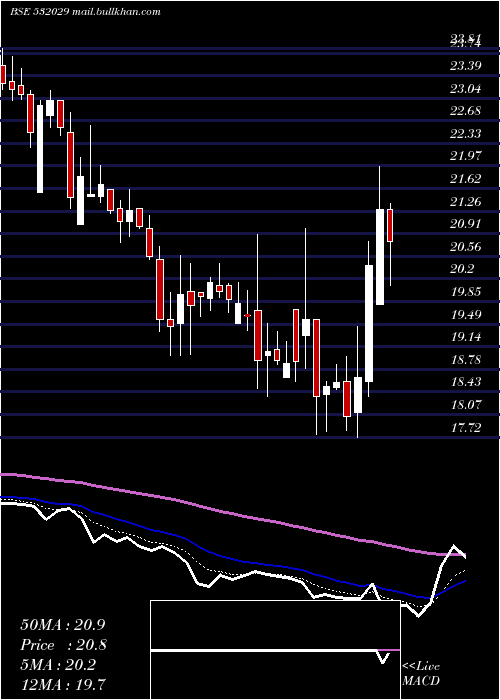Click the last red candlestick on the right

(x=390, y=225)
